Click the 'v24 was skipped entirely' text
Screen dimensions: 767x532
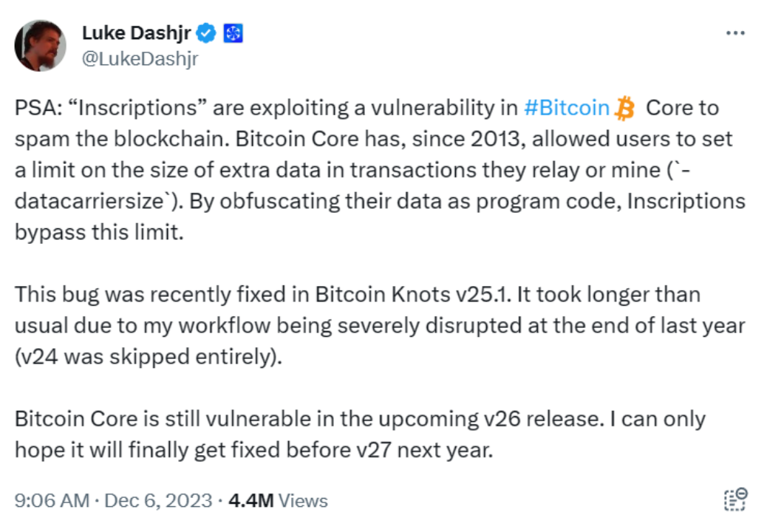[149, 356]
